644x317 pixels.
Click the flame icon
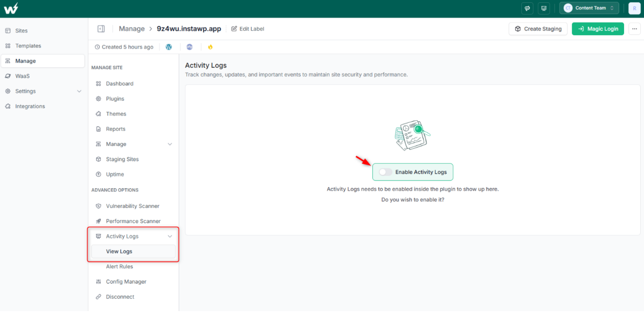point(210,47)
